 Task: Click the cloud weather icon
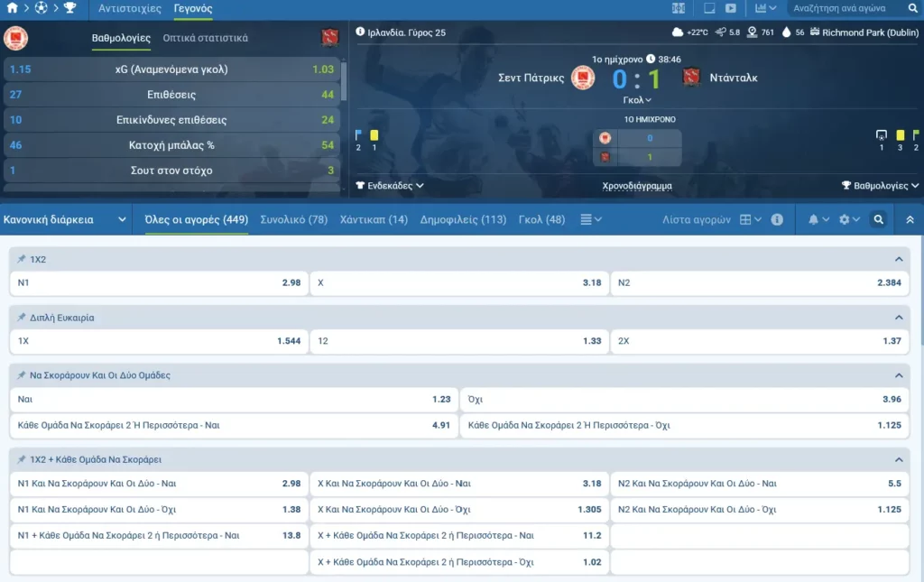pos(678,32)
